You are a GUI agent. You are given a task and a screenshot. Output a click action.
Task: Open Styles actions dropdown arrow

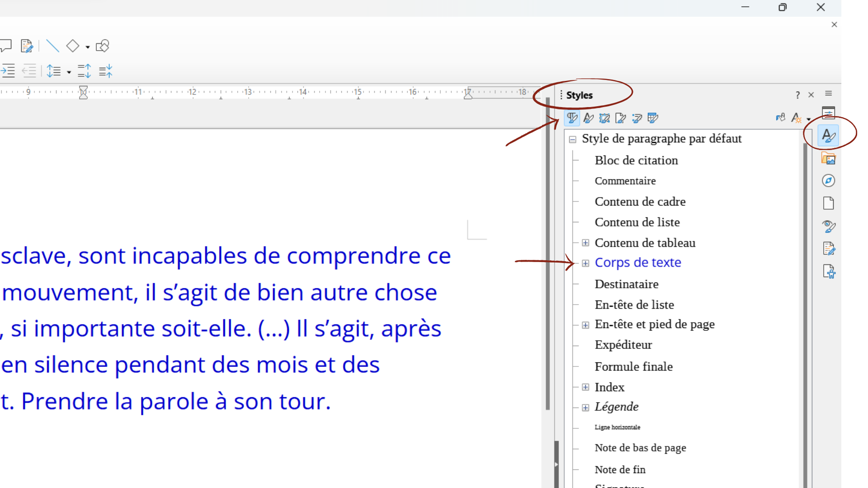pyautogui.click(x=809, y=119)
